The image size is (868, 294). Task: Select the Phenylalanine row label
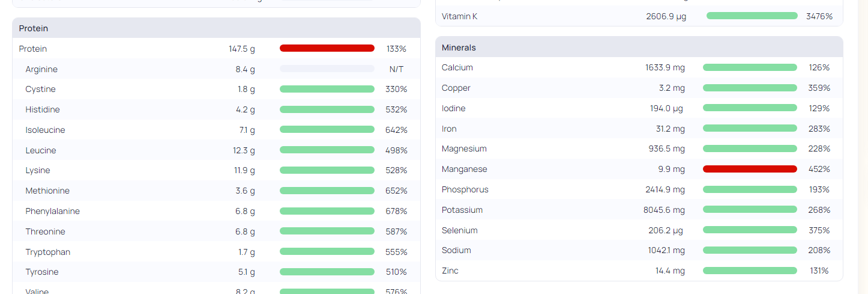coord(53,211)
